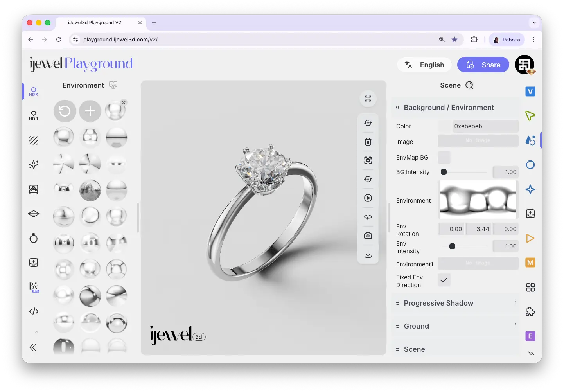Screen dimensions: 564x392
Task: Adjust the BG Intensity slider
Action: click(464, 172)
